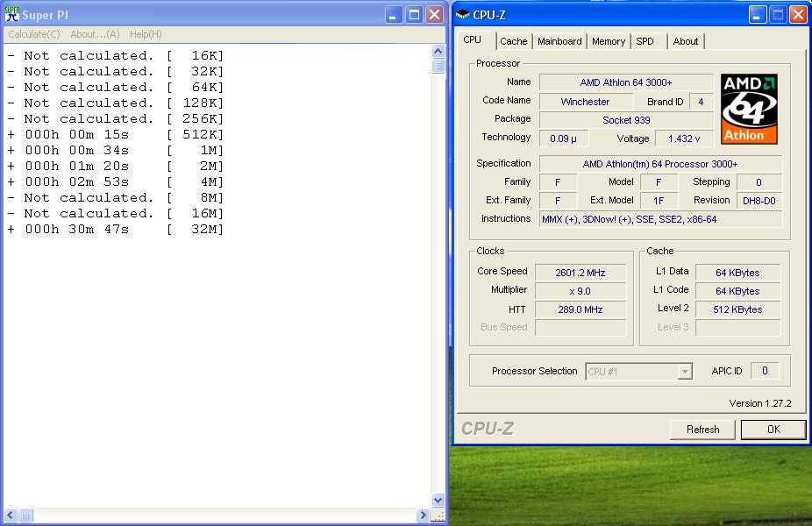Click the Name field 'AMD Athlon 64 3000+'

click(626, 82)
